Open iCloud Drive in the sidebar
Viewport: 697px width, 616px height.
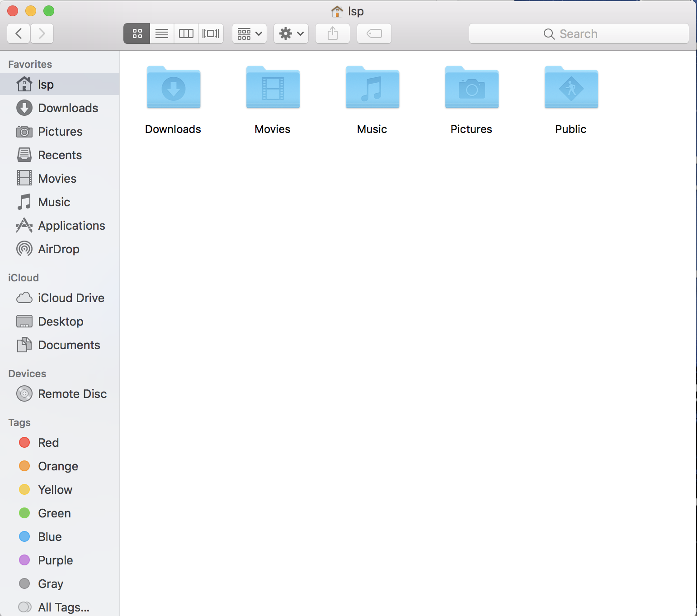coord(60,298)
